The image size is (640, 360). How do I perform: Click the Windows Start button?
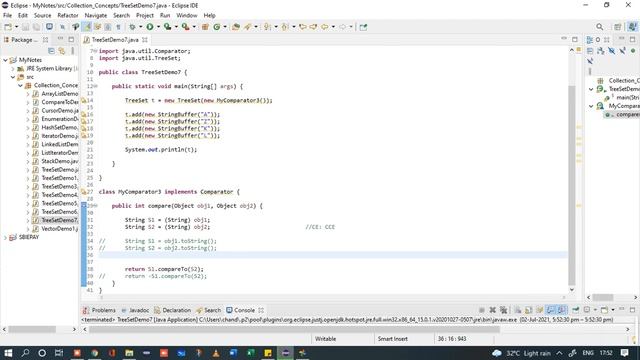[x=8, y=353]
